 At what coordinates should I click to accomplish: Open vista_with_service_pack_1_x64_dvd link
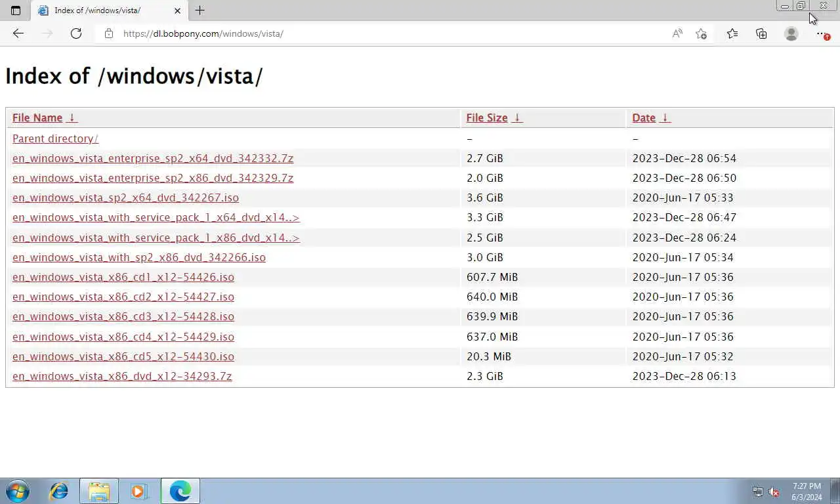pos(156,217)
